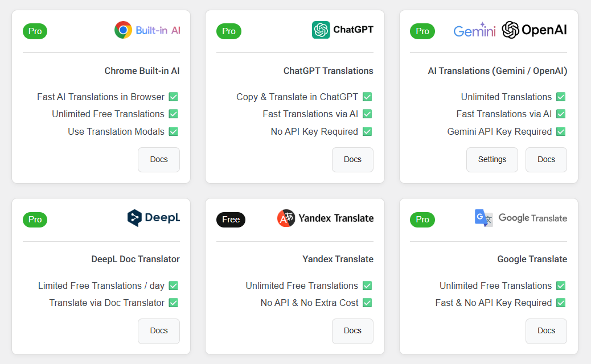
Task: Click the OpenAI logo
Action: point(534,30)
